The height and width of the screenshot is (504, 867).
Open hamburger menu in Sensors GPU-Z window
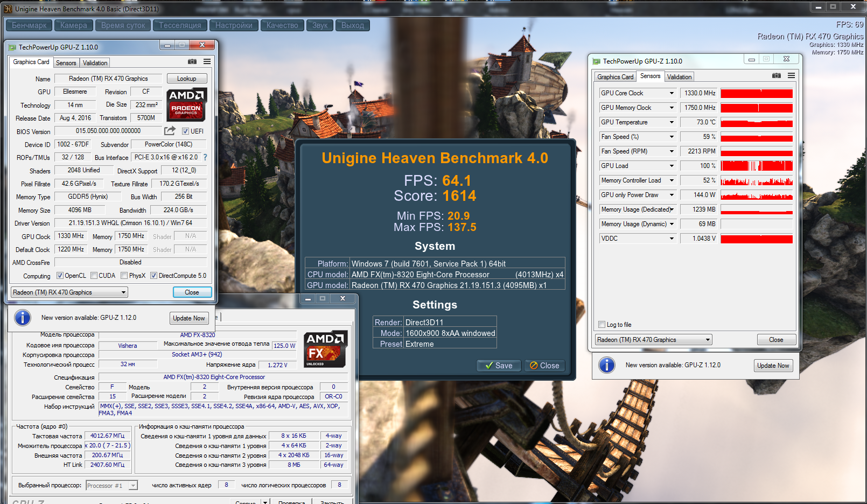coord(791,76)
